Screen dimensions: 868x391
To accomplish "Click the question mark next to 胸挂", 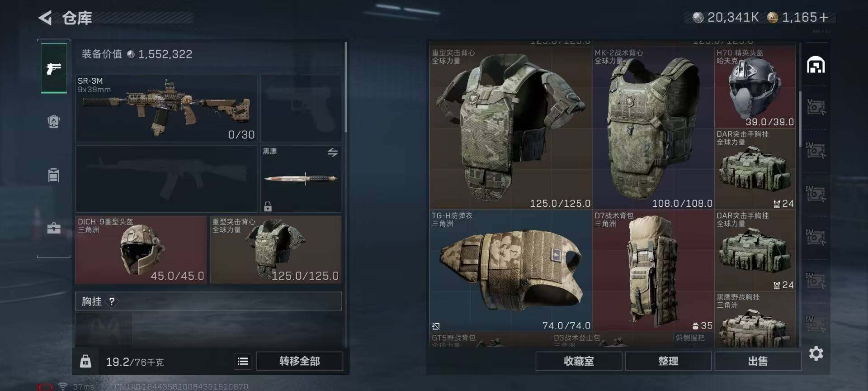I will pyautogui.click(x=112, y=301).
